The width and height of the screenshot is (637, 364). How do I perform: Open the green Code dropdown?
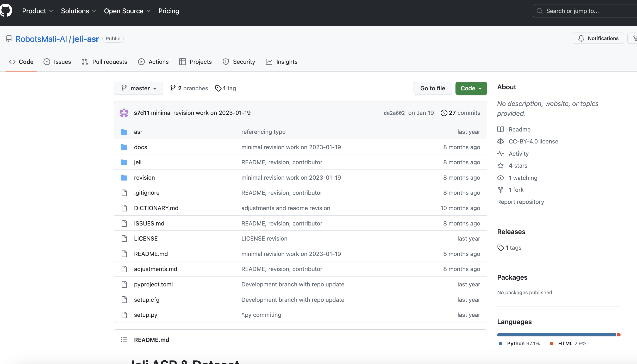(x=471, y=88)
